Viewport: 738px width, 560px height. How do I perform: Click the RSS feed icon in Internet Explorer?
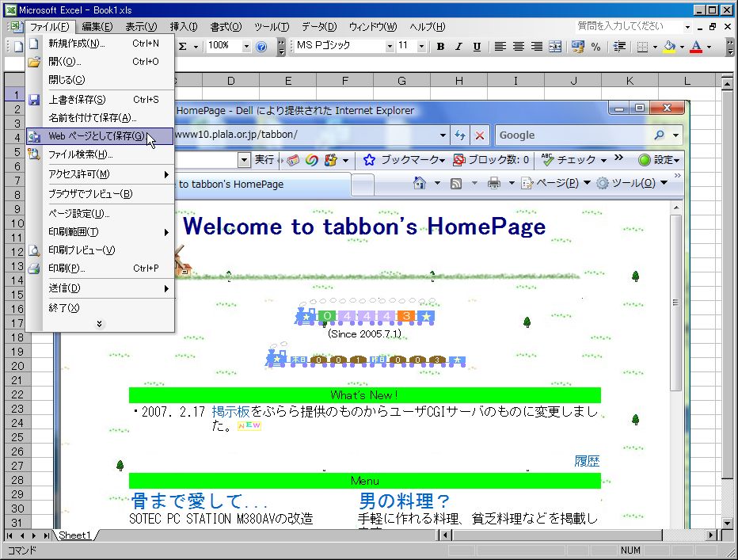[455, 183]
